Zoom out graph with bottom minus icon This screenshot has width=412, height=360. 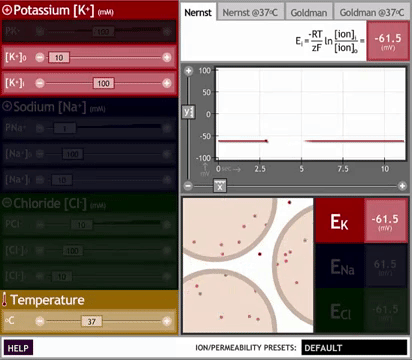coord(188,186)
